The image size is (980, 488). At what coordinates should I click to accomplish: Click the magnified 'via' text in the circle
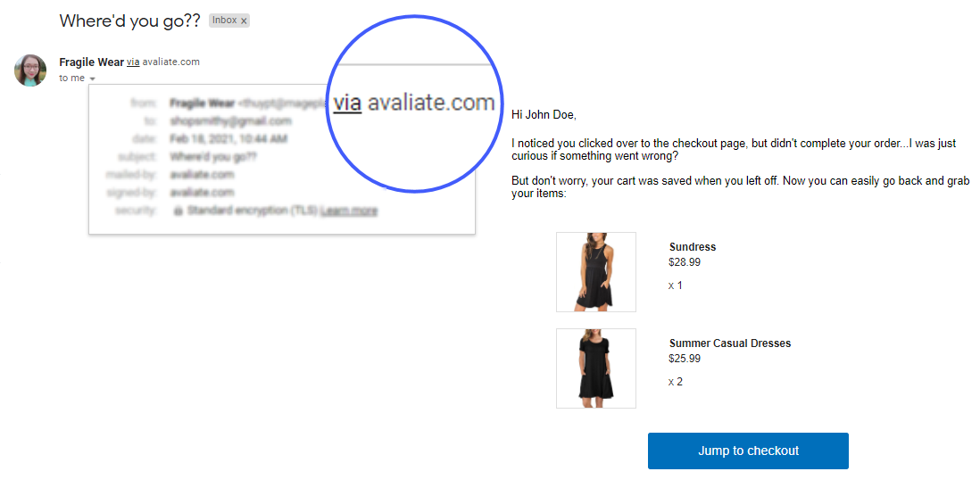pos(347,103)
